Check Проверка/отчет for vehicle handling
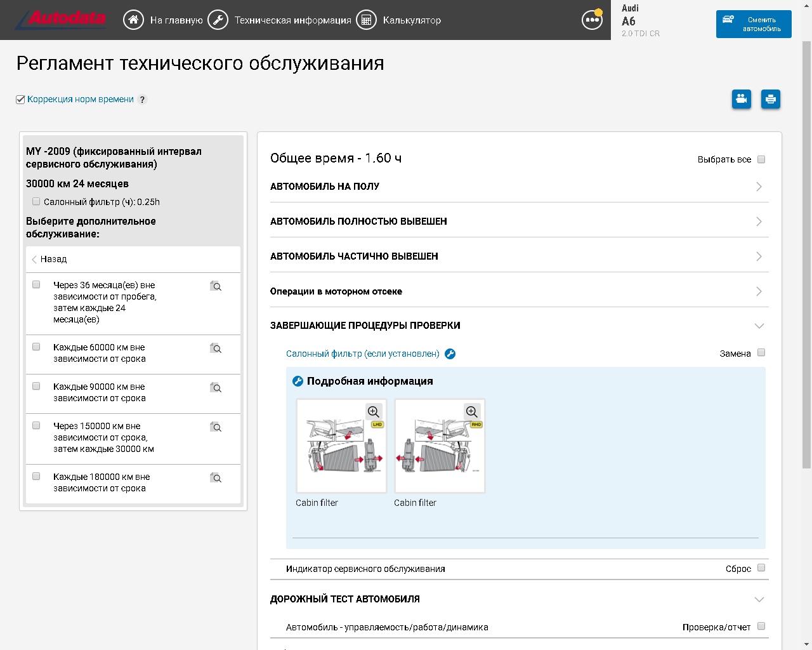 [761, 626]
